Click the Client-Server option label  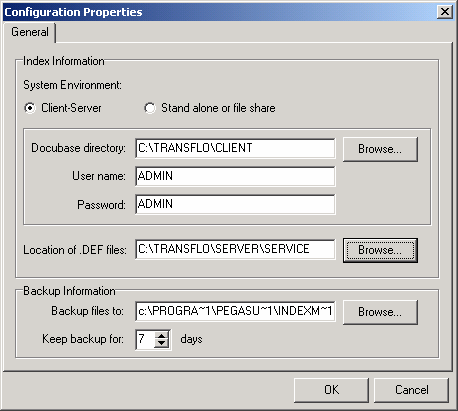coord(71,108)
